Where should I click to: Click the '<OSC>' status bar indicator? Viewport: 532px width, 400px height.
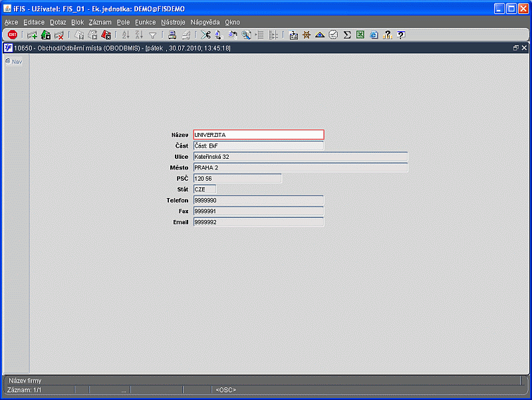pos(225,390)
